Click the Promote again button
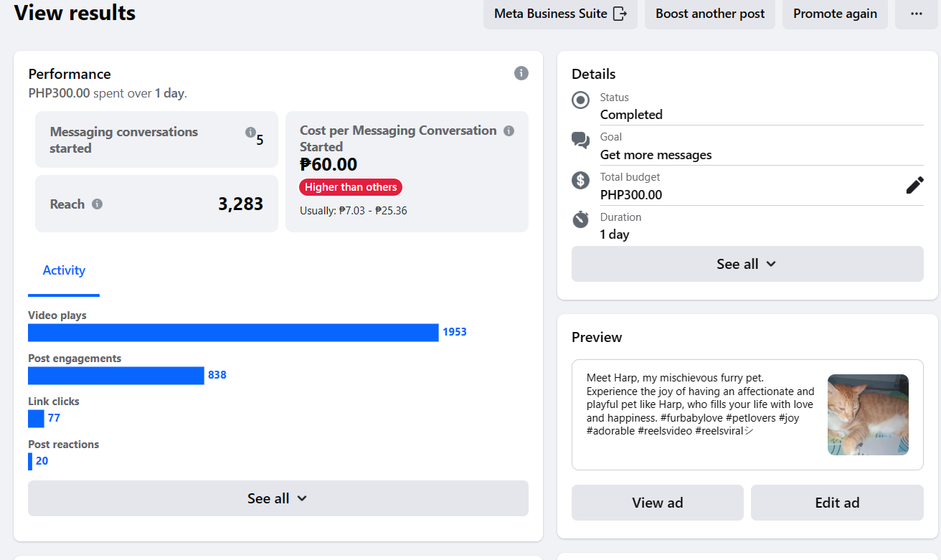The width and height of the screenshot is (941, 560). 835,14
